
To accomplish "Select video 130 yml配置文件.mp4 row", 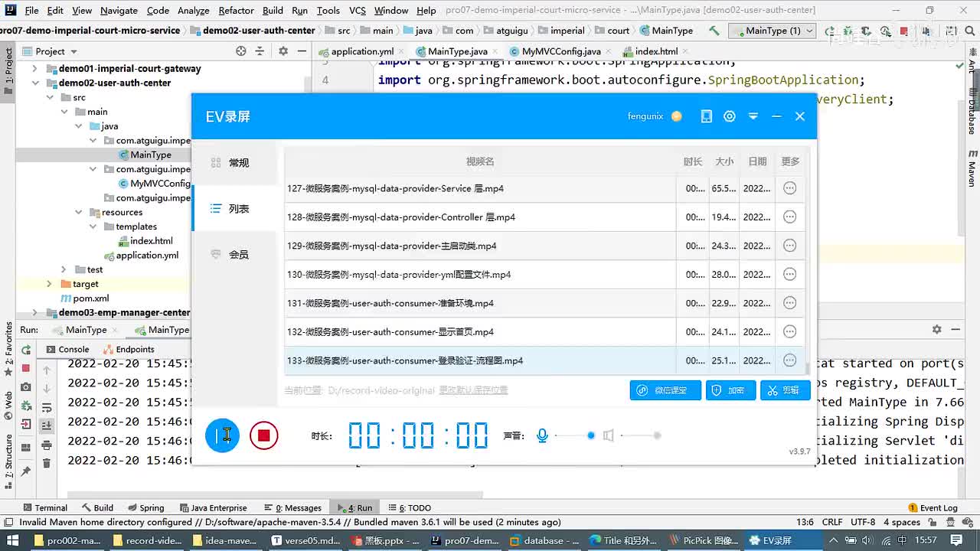I will click(x=544, y=275).
